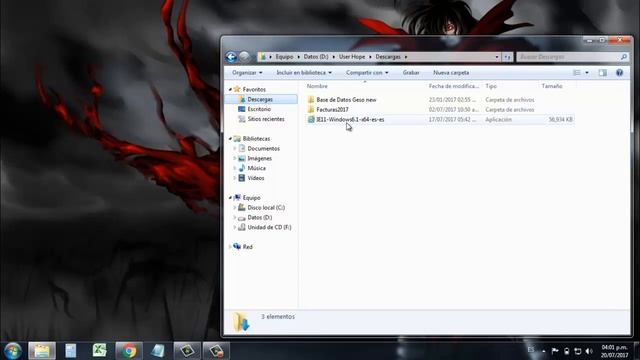Click the Unidad de CD (F:) icon
The image size is (640, 360).
[242, 227]
